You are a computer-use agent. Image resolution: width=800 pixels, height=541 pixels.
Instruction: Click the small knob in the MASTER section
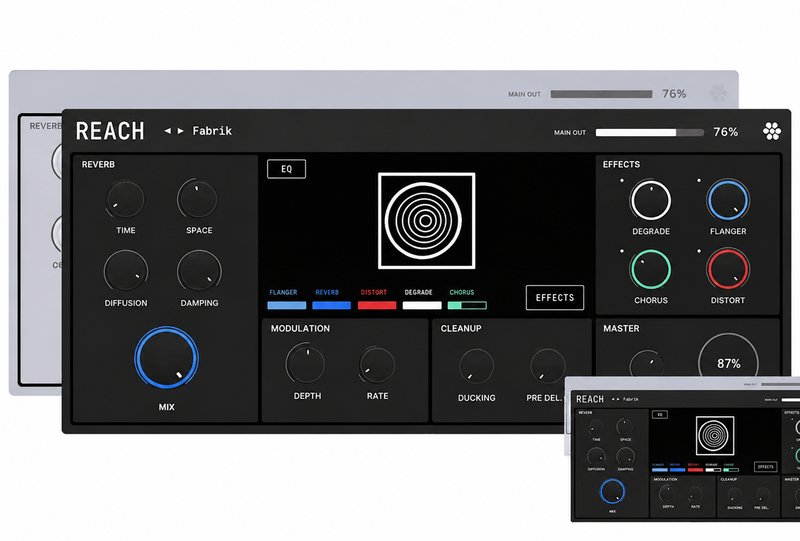click(x=646, y=363)
